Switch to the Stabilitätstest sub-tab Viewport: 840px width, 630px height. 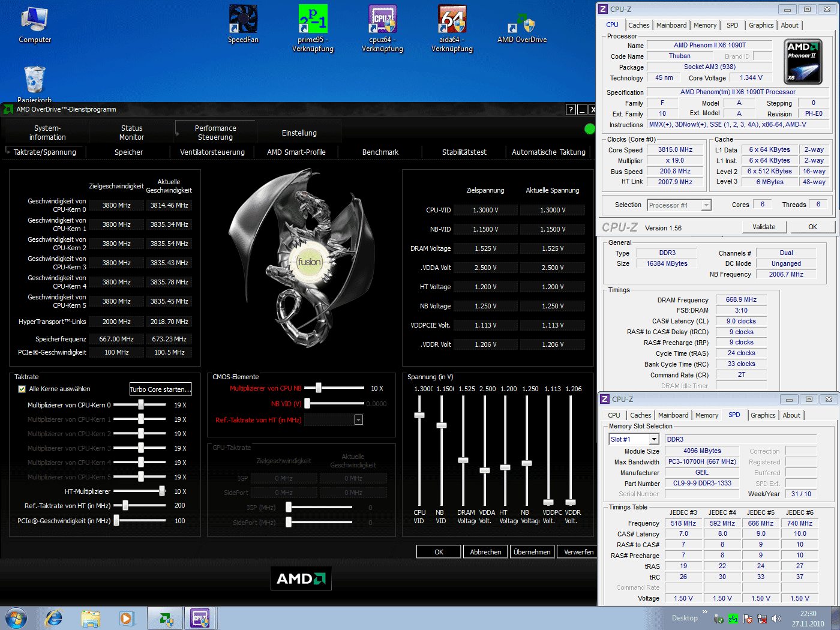pyautogui.click(x=464, y=152)
